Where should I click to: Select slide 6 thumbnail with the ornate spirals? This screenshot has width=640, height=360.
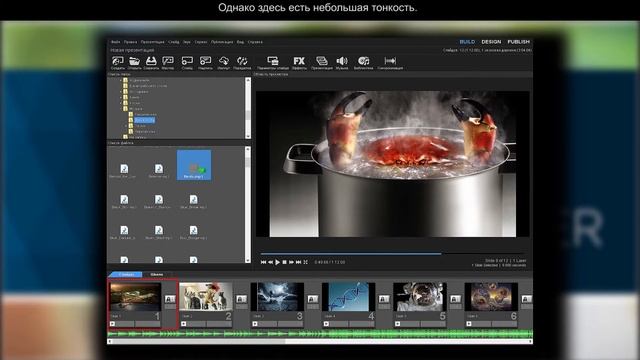click(491, 297)
